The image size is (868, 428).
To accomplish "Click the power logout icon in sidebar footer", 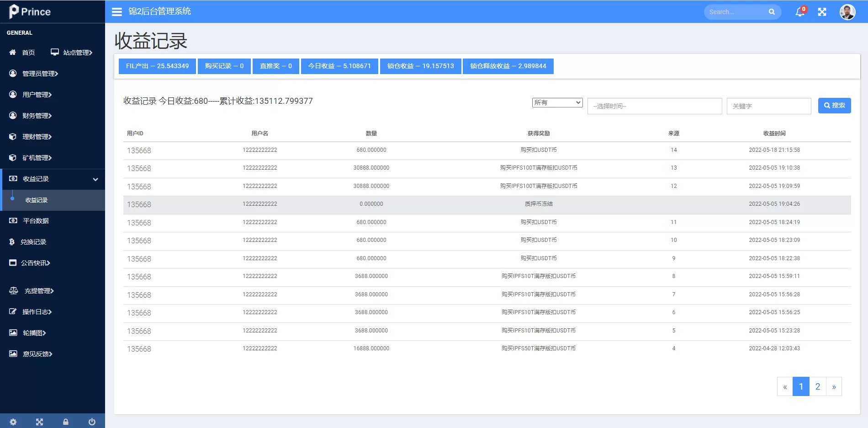I will point(92,422).
